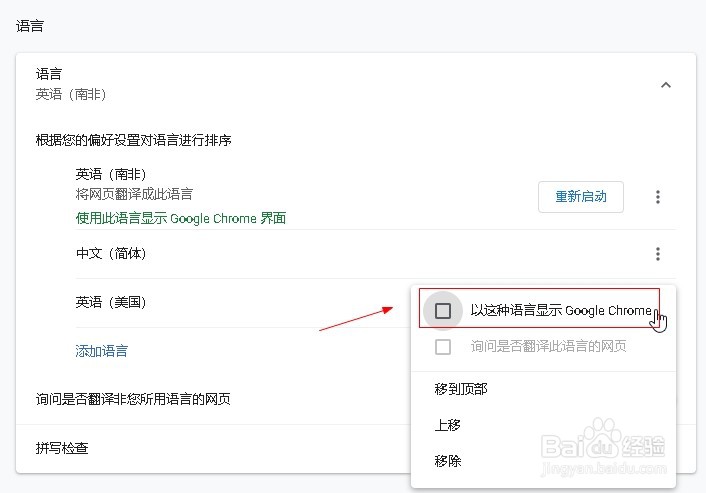Viewport: 706px width, 493px height.
Task: Click the 中文（简体） language entry
Action: click(x=111, y=254)
